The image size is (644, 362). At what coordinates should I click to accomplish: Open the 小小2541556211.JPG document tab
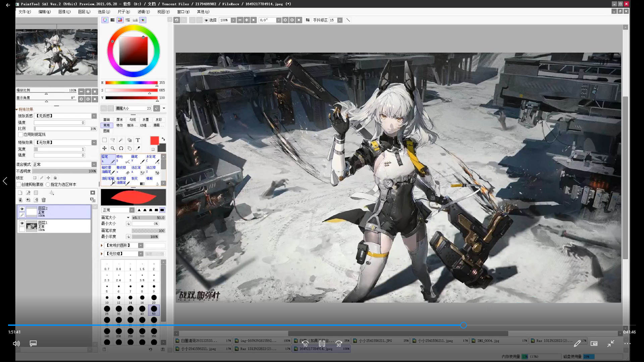[381, 341]
